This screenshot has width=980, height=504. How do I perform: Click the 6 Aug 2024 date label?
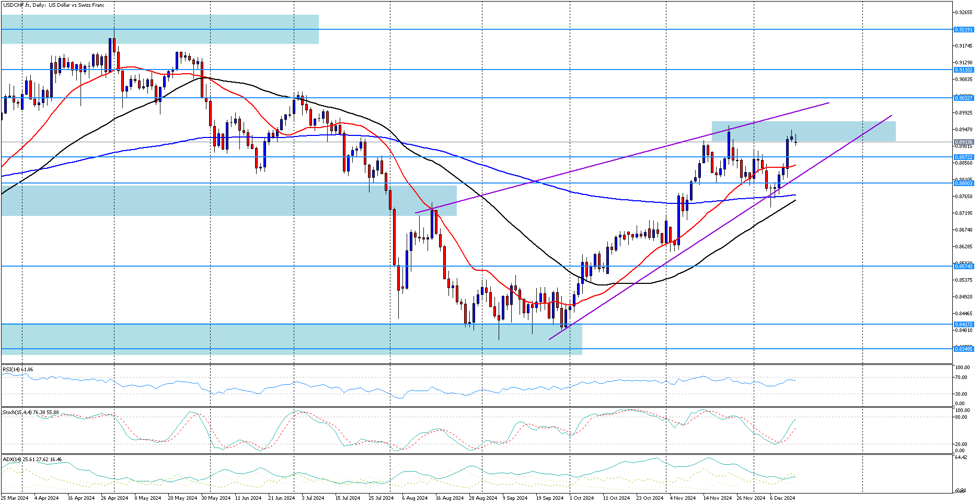(x=415, y=498)
